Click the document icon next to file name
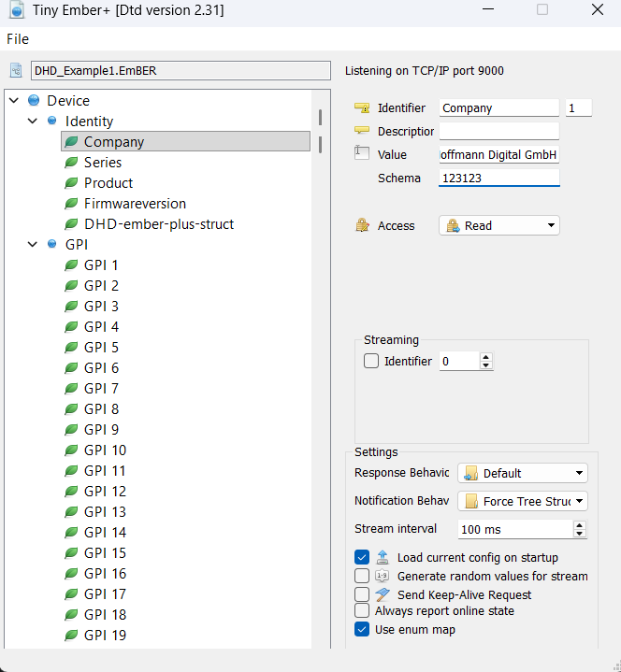Image resolution: width=621 pixels, height=672 pixels. coord(16,71)
